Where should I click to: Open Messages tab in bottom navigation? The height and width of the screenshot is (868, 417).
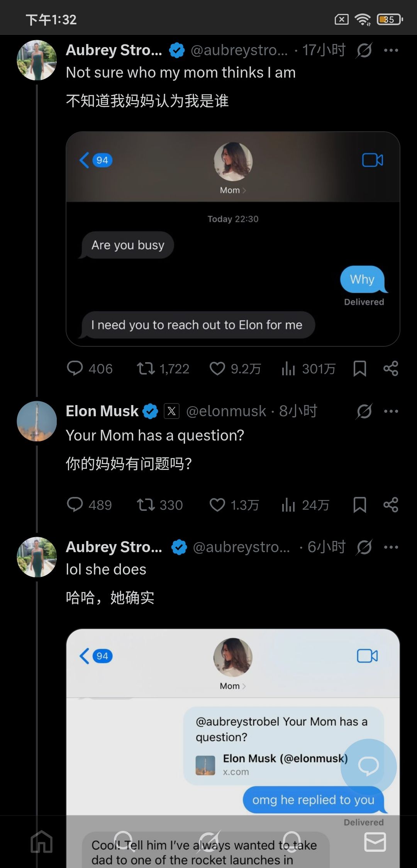tap(375, 842)
